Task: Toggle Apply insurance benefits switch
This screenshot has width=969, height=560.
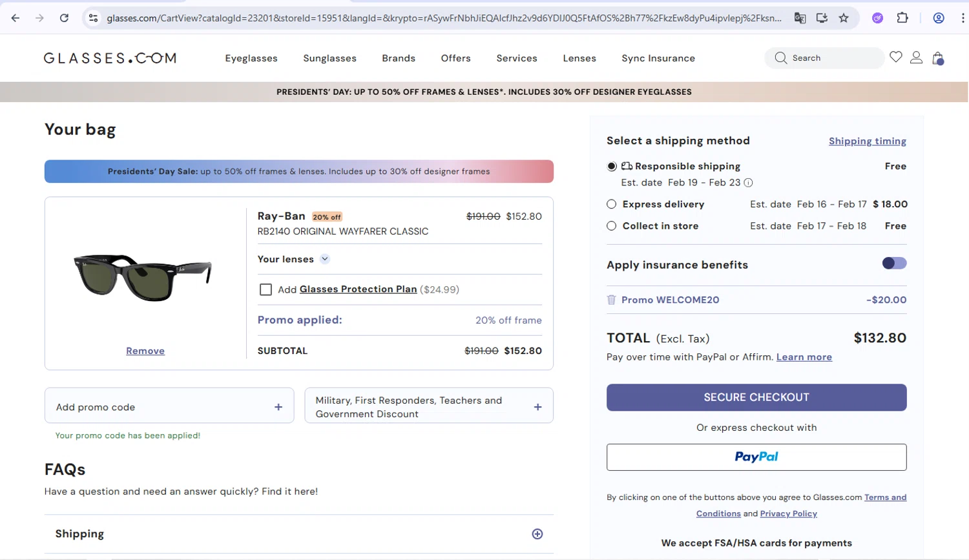Action: (894, 264)
